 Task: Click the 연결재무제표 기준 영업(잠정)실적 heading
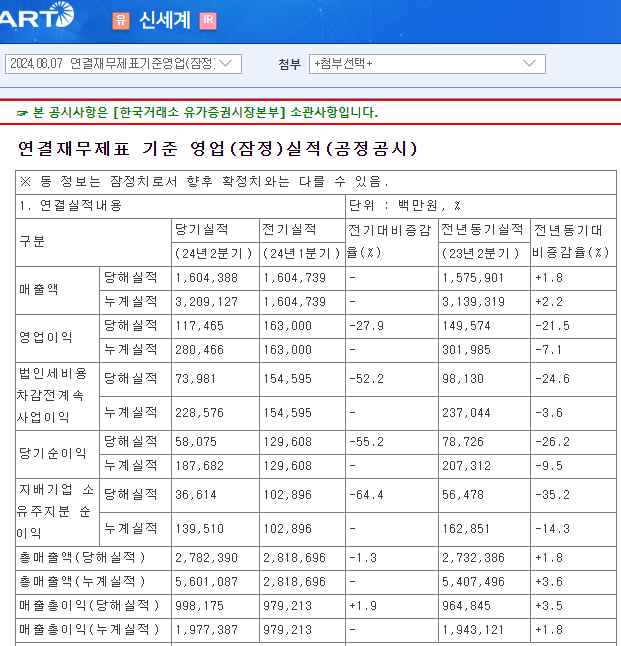pyautogui.click(x=218, y=148)
